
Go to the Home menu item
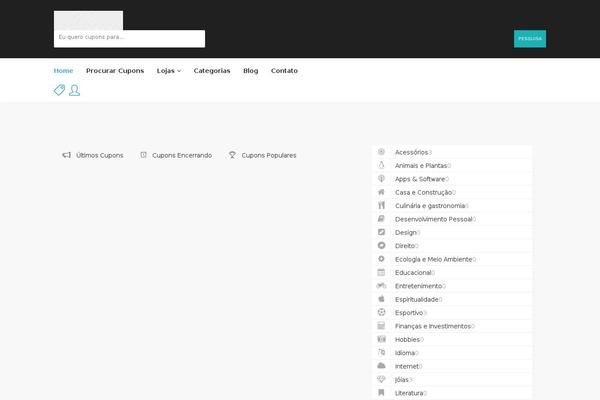(63, 71)
